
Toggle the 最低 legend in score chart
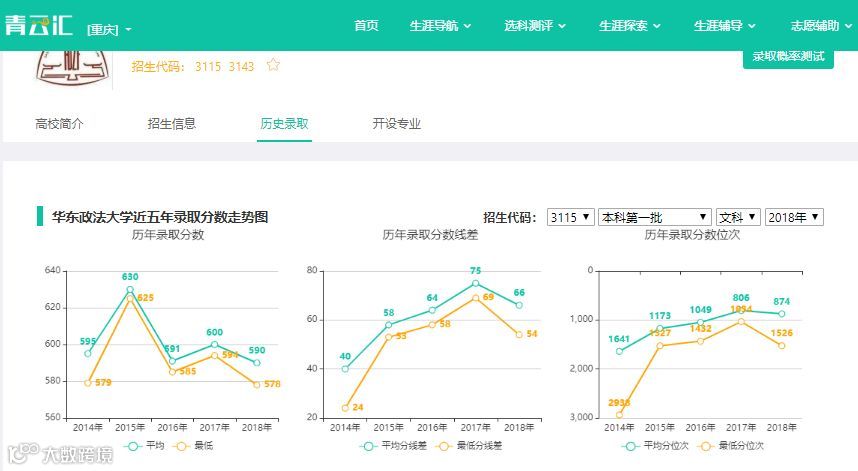(193, 446)
